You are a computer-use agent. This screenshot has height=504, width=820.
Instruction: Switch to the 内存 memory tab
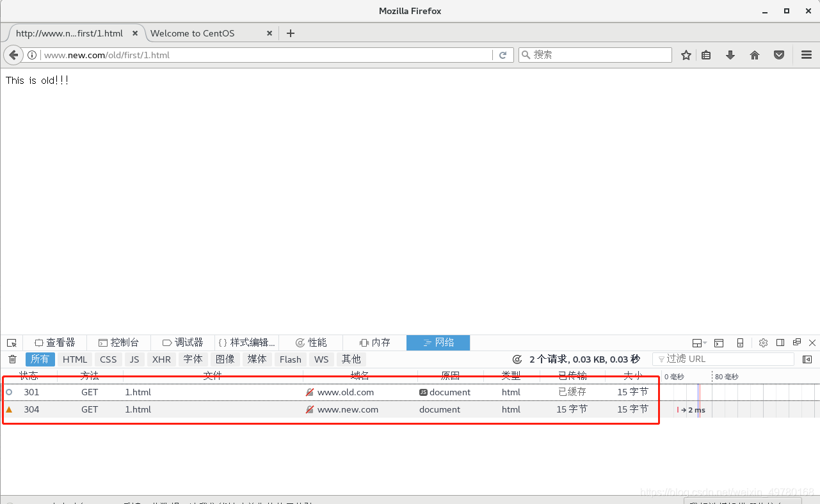coord(374,343)
